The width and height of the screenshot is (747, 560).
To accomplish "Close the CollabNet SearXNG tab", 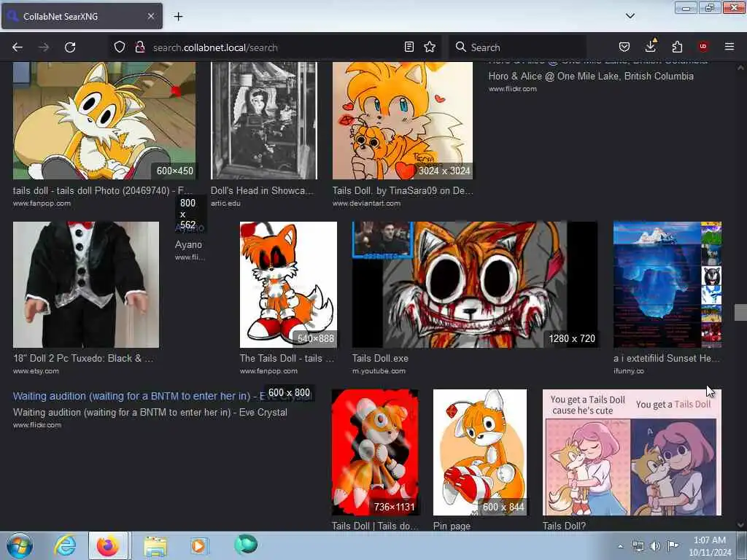I will (x=150, y=16).
